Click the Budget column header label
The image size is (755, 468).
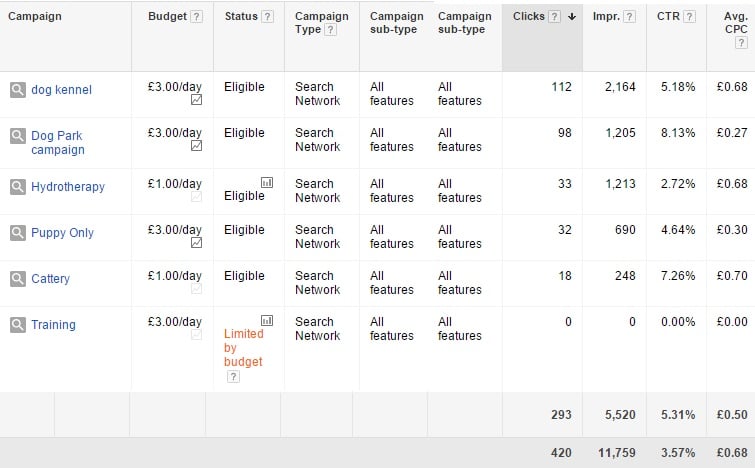tap(167, 16)
